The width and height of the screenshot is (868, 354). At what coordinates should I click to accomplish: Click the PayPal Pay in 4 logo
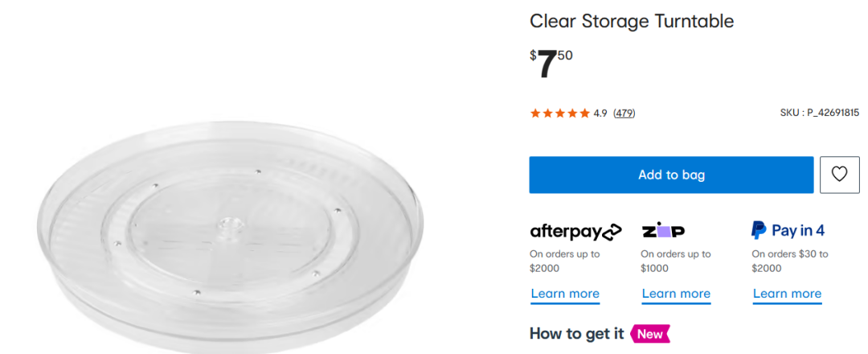(788, 231)
